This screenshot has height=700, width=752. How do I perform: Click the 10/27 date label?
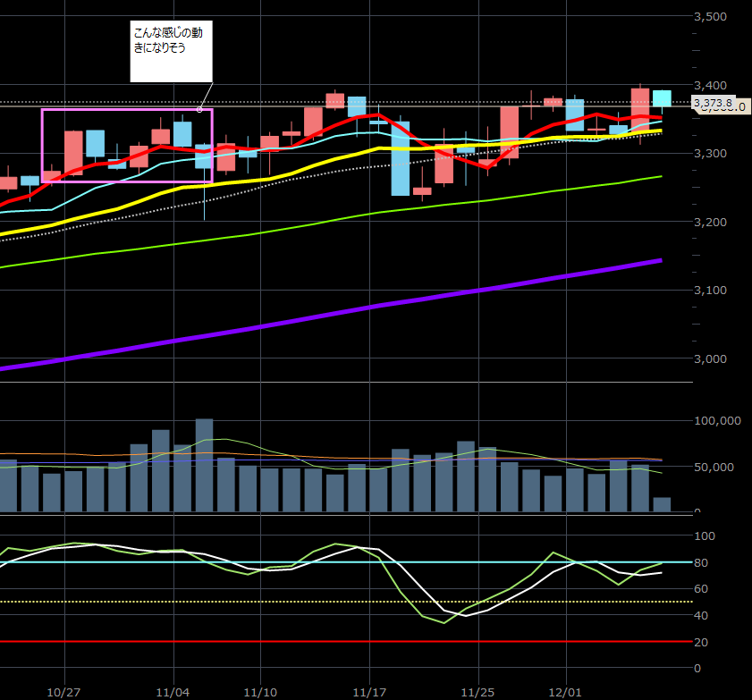64,691
